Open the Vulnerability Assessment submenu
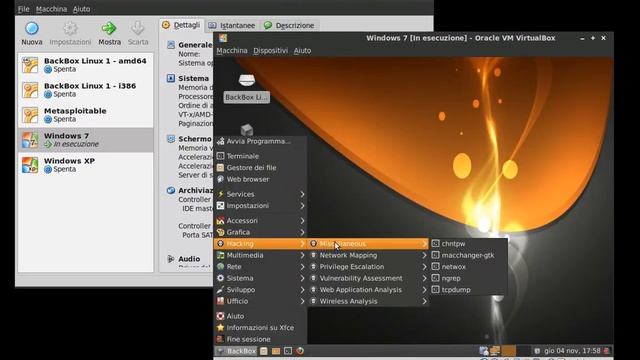Viewport: 640px width, 360px height. (368, 278)
